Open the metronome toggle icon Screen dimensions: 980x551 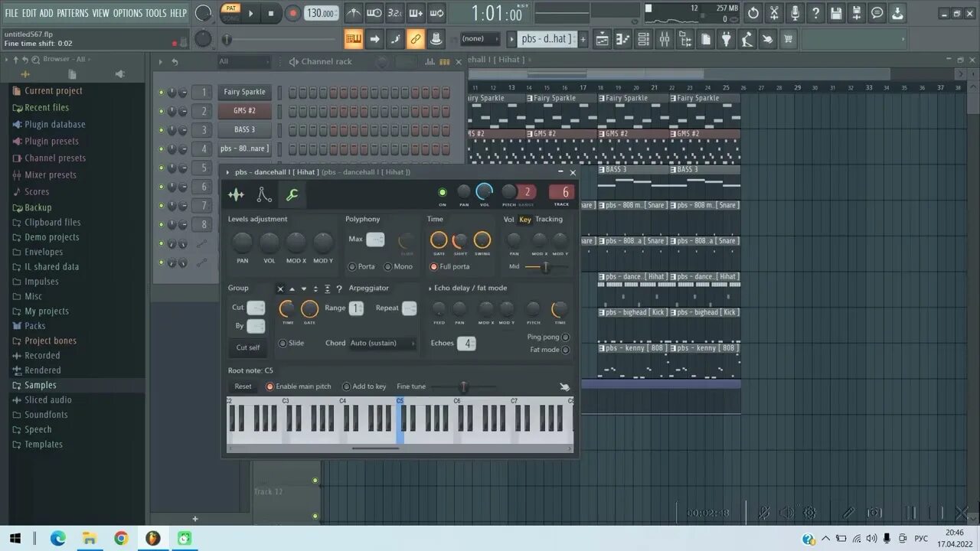point(353,13)
